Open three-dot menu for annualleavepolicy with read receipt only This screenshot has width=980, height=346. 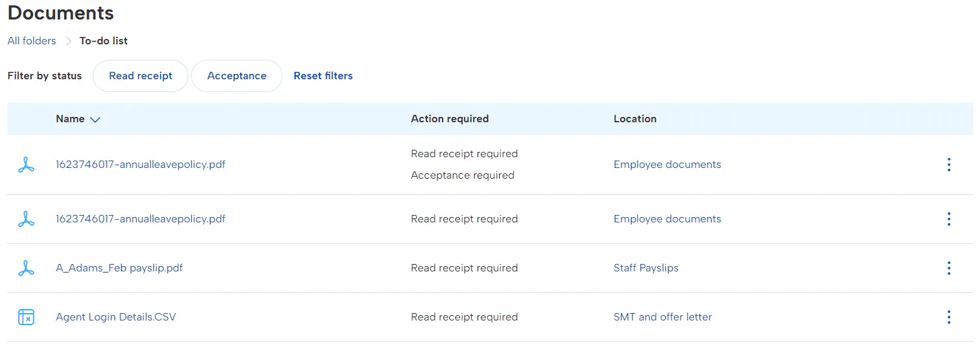[948, 219]
